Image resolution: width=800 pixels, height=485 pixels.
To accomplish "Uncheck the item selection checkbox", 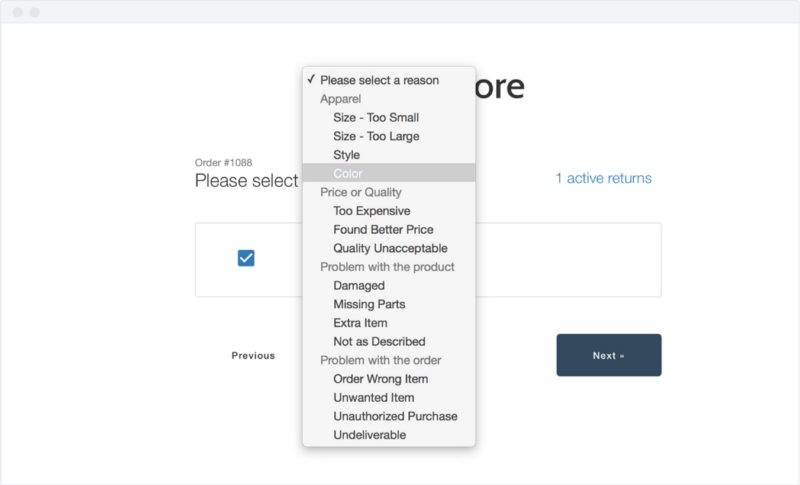I will [x=246, y=258].
